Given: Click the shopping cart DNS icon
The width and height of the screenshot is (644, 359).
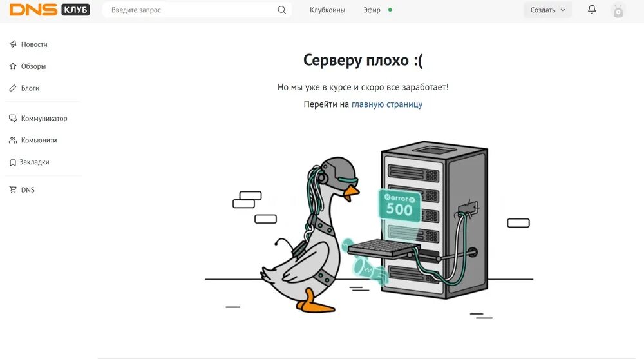Looking at the screenshot, I should pyautogui.click(x=13, y=189).
